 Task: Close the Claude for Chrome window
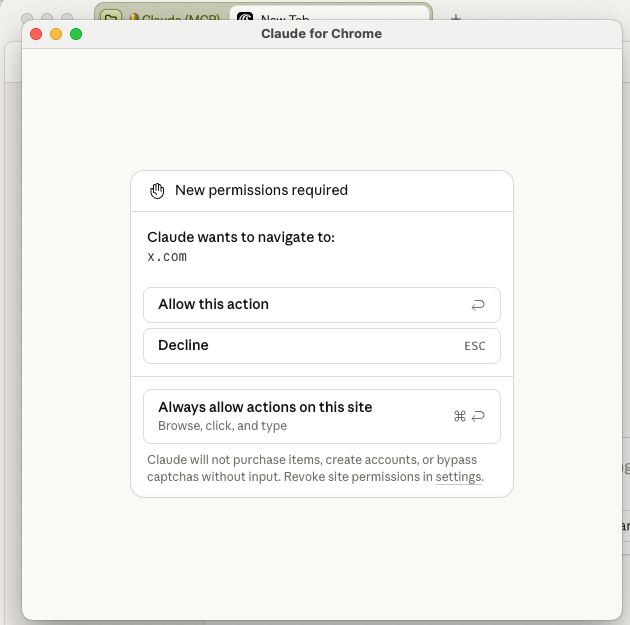click(x=36, y=34)
